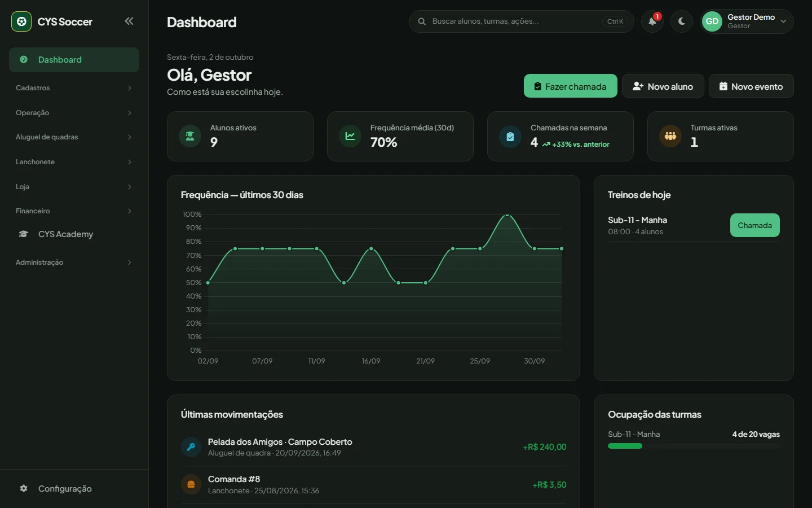Expand the Loja menu chevron

(130, 187)
